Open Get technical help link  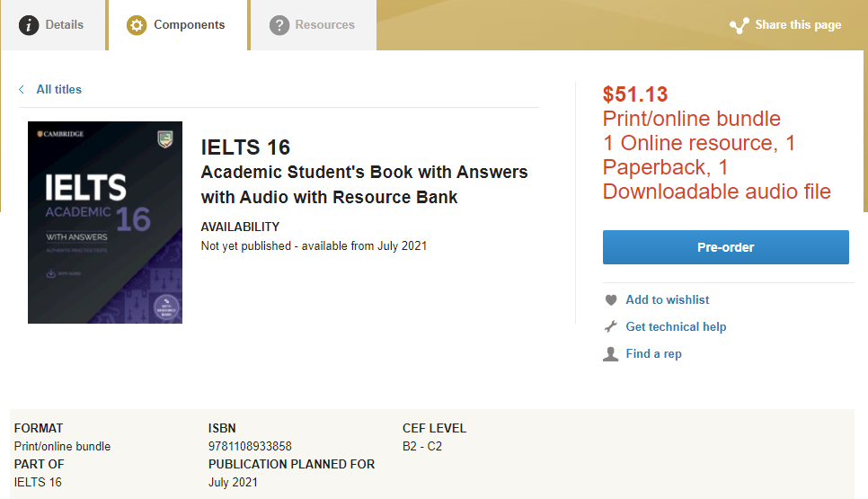coord(676,326)
